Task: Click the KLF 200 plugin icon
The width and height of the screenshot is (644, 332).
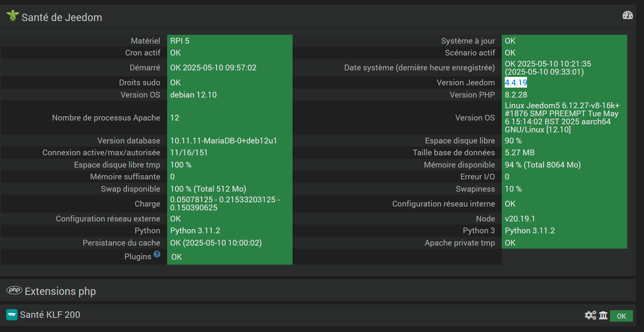Action: (12, 315)
